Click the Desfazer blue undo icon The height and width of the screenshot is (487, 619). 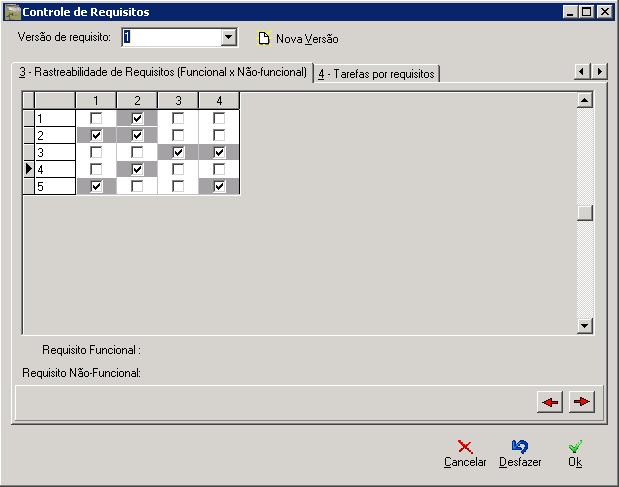[520, 447]
